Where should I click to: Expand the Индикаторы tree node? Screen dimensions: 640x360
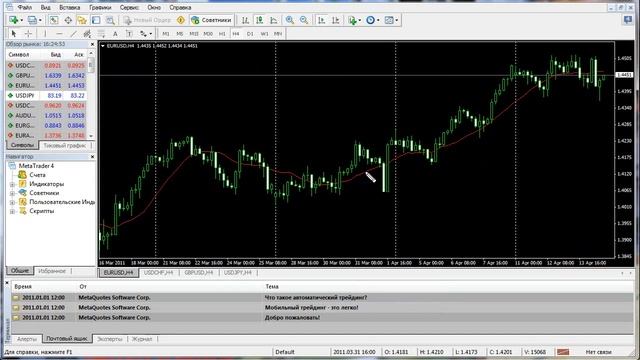point(12,184)
